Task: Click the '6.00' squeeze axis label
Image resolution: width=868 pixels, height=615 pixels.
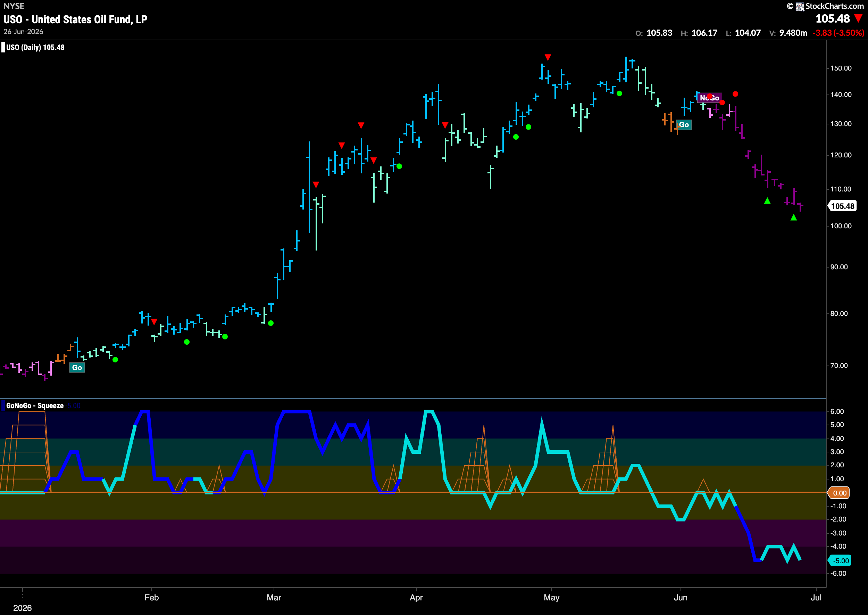Action: pos(837,412)
